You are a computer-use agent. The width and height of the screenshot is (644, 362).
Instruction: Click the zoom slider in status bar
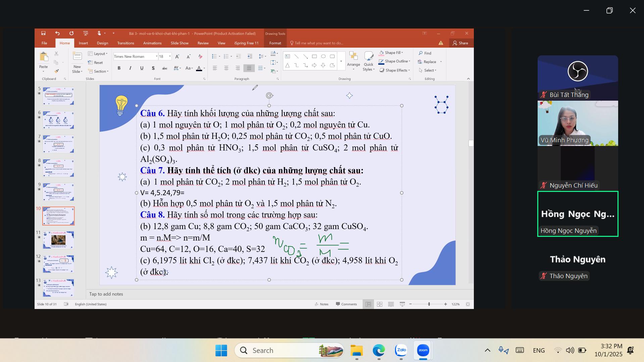[x=429, y=304]
